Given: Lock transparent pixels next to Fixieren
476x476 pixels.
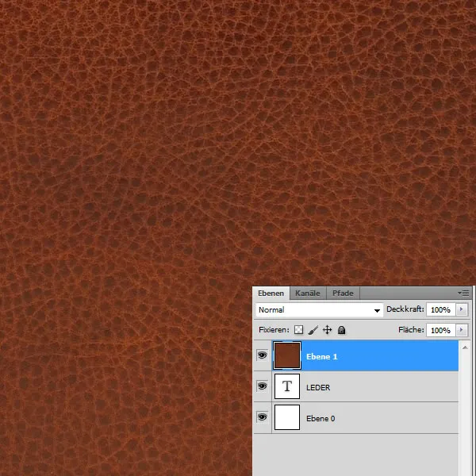Looking at the screenshot, I should click(x=299, y=330).
